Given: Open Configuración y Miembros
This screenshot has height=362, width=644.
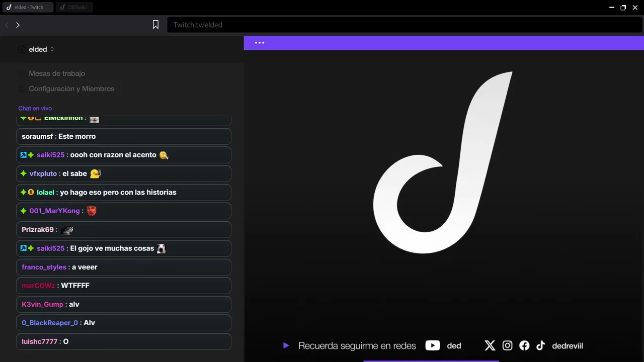Looking at the screenshot, I should coord(71,88).
